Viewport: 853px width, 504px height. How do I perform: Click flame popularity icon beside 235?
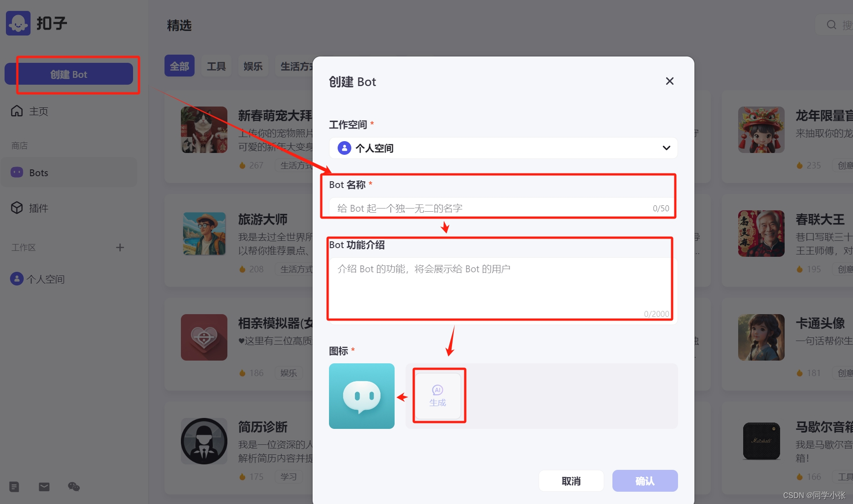click(x=800, y=165)
